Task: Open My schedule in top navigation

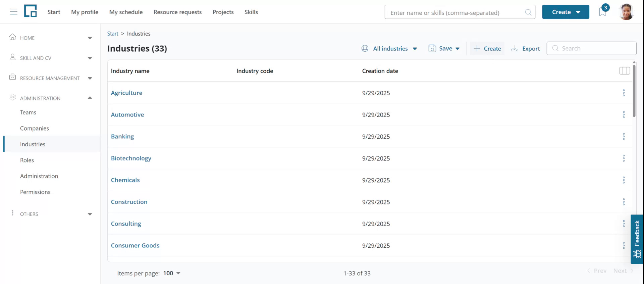Action: 126,12
